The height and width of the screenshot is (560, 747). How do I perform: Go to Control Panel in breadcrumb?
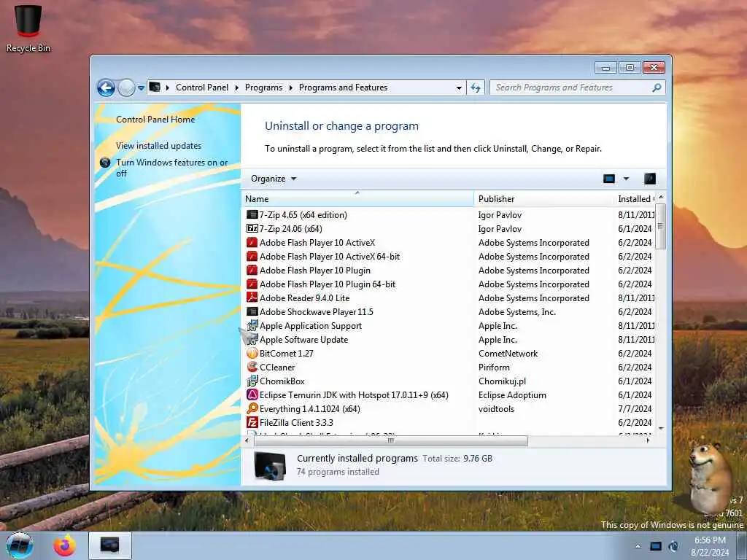[202, 87]
